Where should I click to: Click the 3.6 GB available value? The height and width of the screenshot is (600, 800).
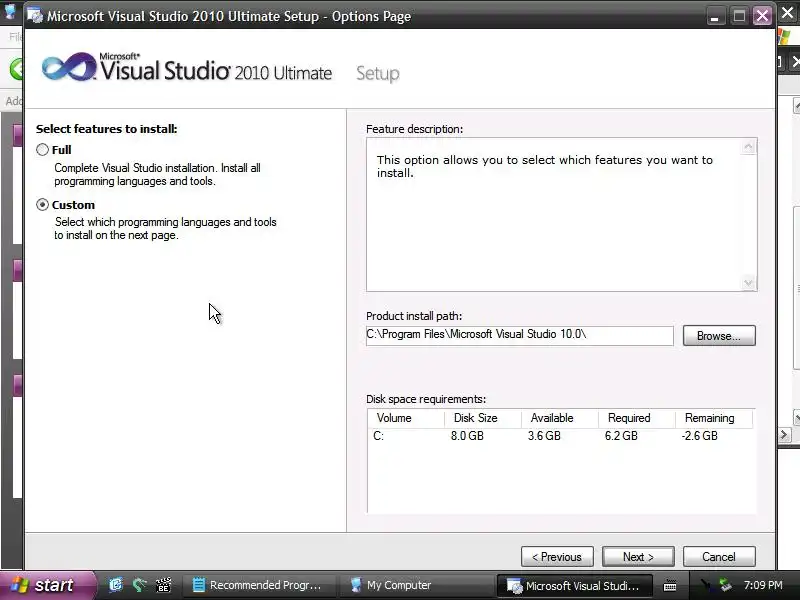coord(544,436)
